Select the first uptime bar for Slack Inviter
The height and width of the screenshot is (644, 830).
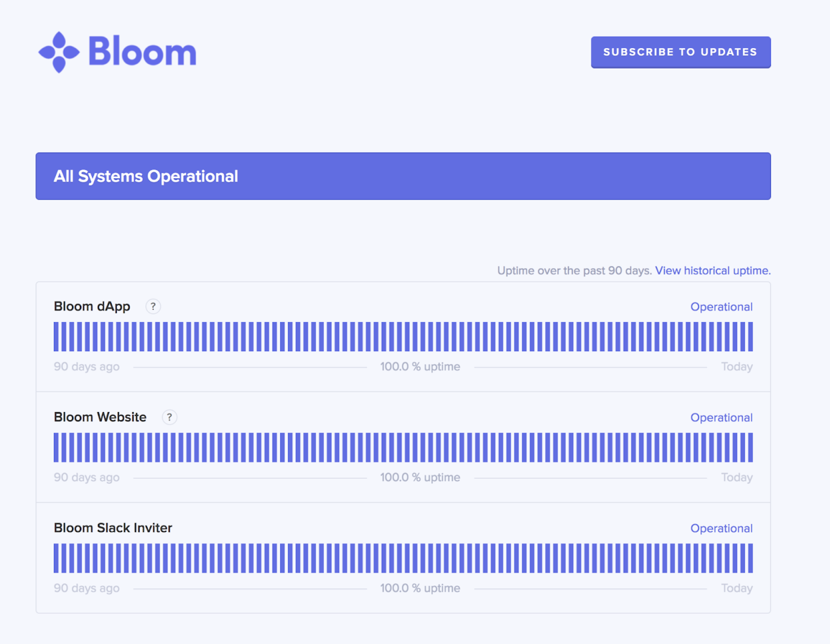tap(56, 558)
